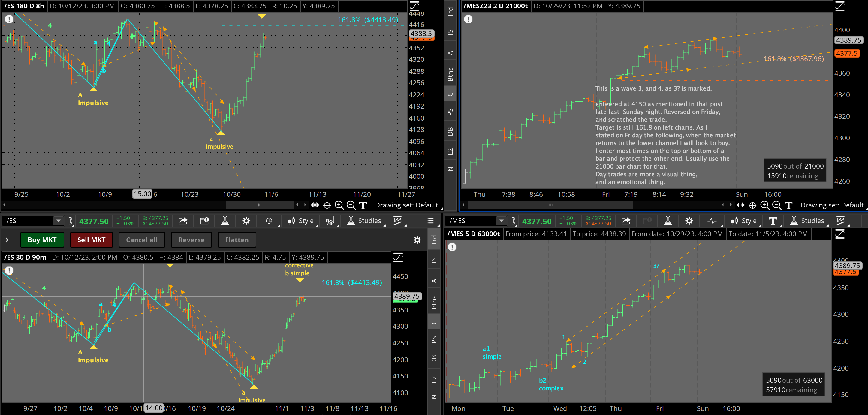Click expand time axis arrows on top-right chart

pyautogui.click(x=740, y=205)
